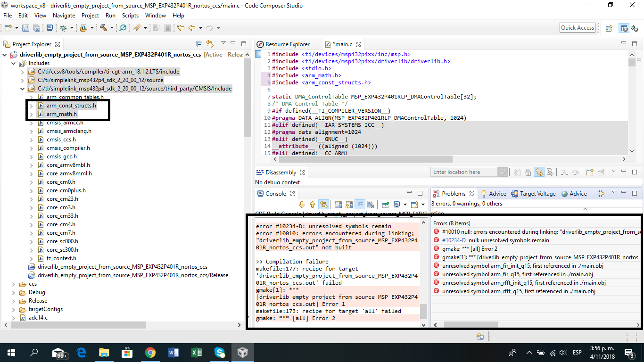Select the core_cm4.h header file
The height and width of the screenshot is (362, 644).
pos(61,224)
